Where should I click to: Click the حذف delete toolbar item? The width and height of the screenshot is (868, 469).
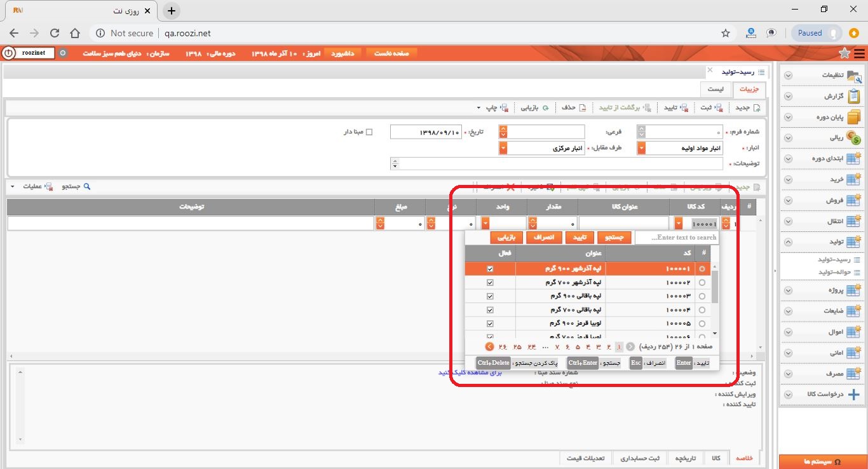click(x=574, y=108)
